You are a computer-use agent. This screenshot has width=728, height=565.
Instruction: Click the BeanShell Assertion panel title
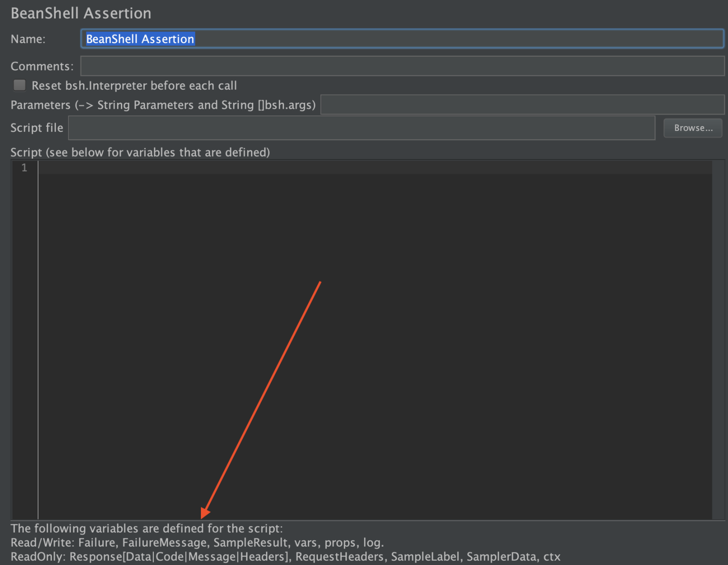(x=81, y=13)
